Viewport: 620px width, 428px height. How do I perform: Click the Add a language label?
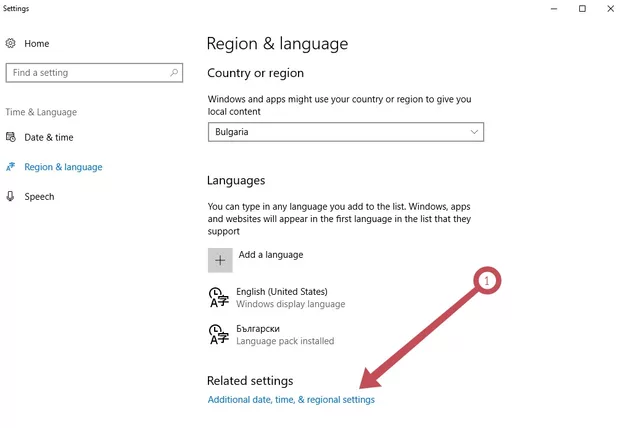click(271, 255)
